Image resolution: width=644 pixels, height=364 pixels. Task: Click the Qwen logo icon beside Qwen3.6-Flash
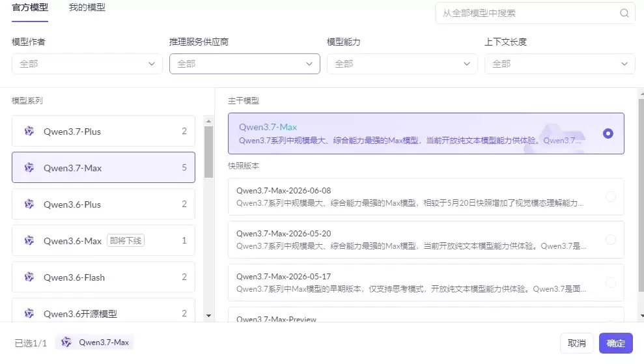(x=29, y=277)
